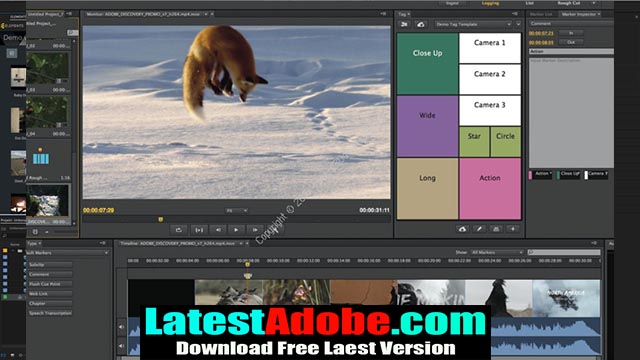Click the timeline marker search field
This screenshot has width=640, height=360.
pos(564,253)
